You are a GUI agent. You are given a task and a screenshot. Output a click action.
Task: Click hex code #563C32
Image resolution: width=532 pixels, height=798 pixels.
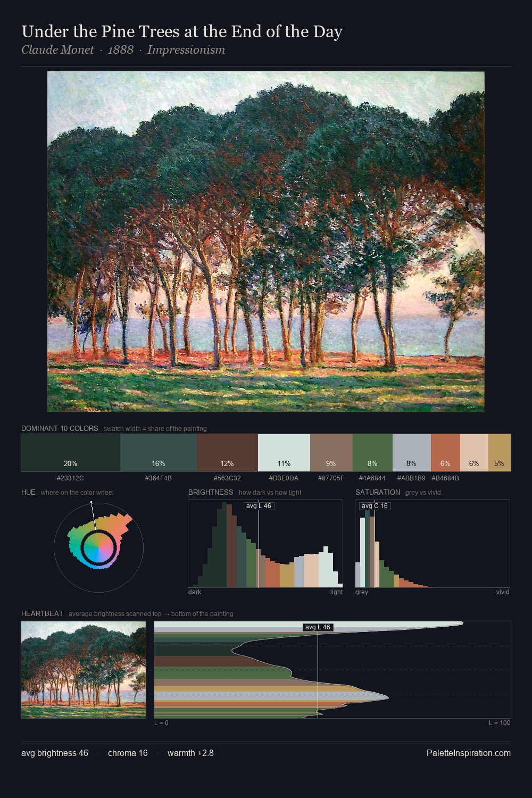coord(227,478)
